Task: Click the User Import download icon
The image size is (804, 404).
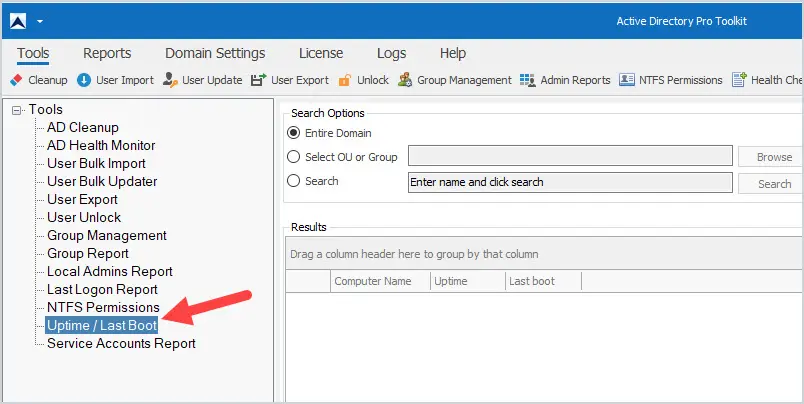Action: point(84,80)
